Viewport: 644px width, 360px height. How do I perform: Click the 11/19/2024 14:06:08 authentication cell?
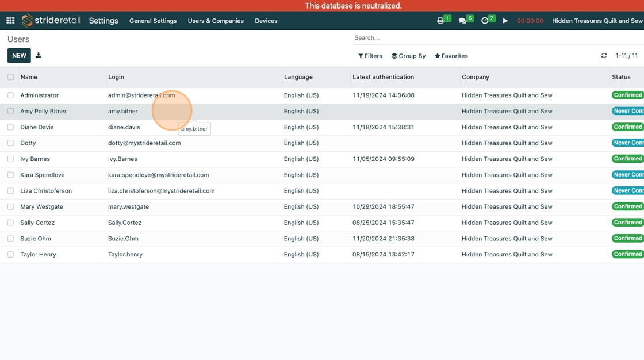coord(383,95)
